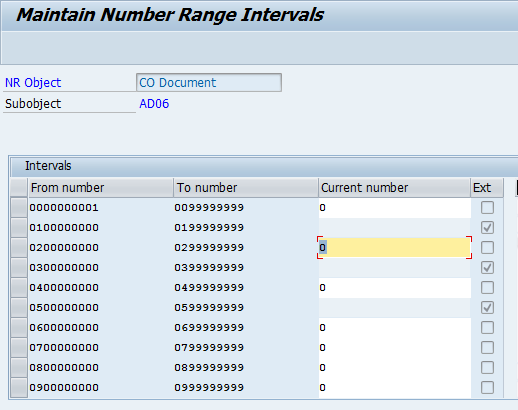Toggle the Ext checkbox for row 0300000000
The height and width of the screenshot is (410, 518).
coord(487,268)
